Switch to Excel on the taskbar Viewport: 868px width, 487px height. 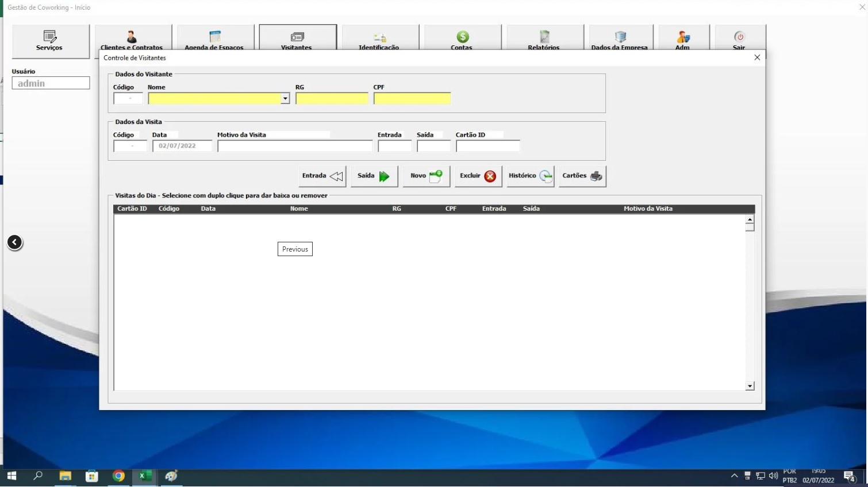(x=145, y=476)
